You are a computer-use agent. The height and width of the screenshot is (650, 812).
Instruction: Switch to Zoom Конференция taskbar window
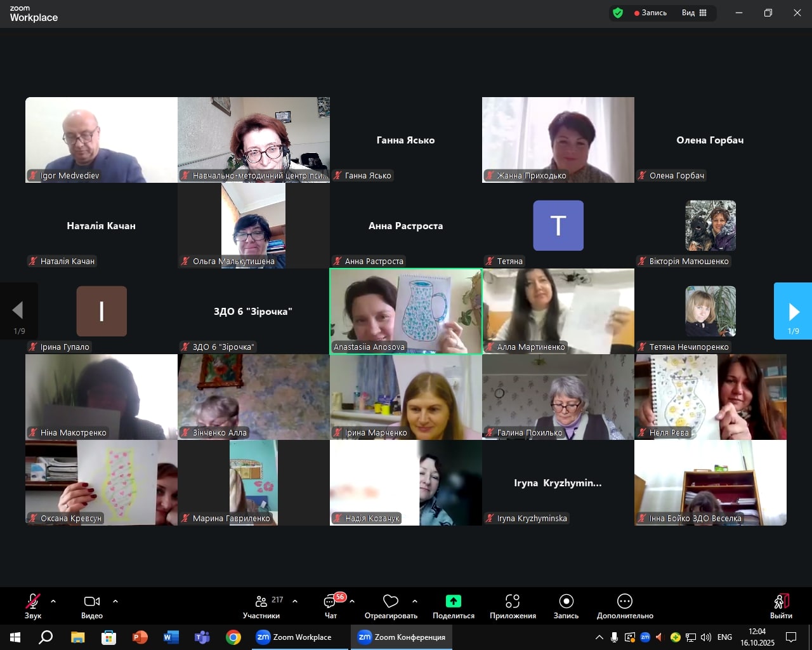coord(402,637)
